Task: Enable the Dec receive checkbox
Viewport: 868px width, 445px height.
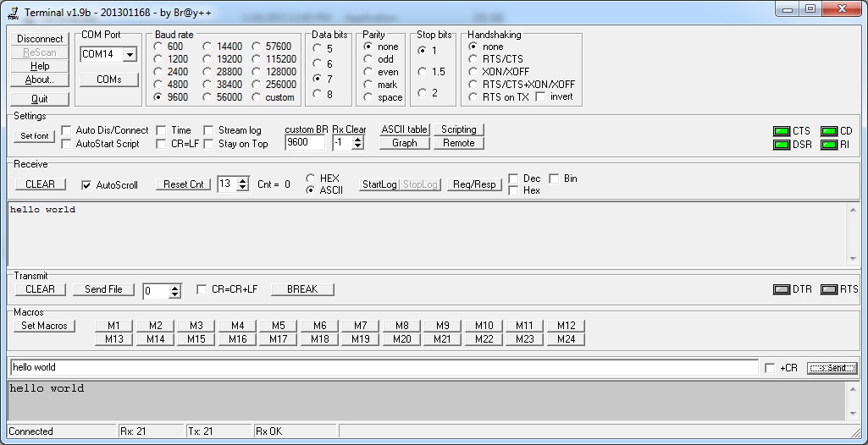Action: point(514,179)
